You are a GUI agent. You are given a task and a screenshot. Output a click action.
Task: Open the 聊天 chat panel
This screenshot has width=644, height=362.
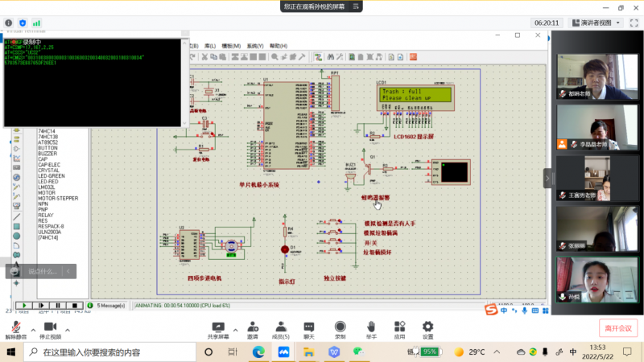(x=309, y=327)
